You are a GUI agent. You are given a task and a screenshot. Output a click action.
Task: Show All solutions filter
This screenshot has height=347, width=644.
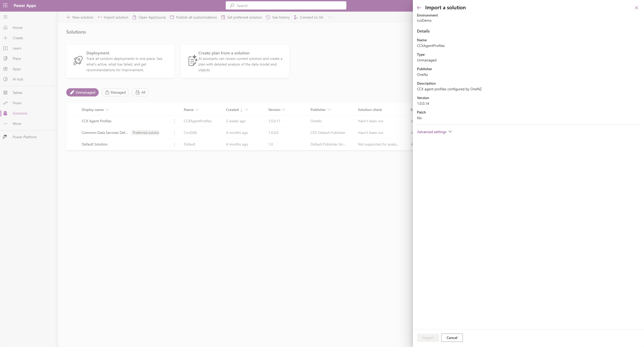(140, 92)
